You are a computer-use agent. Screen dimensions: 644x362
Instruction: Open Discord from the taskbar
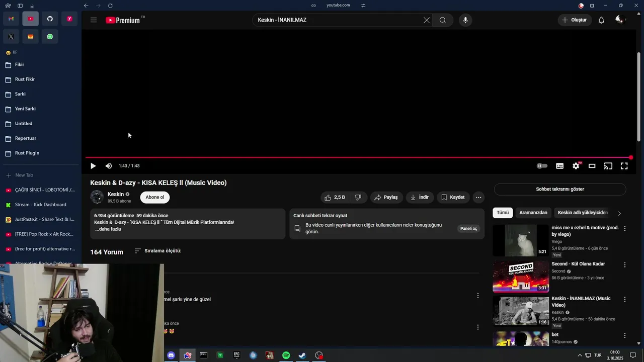171,355
